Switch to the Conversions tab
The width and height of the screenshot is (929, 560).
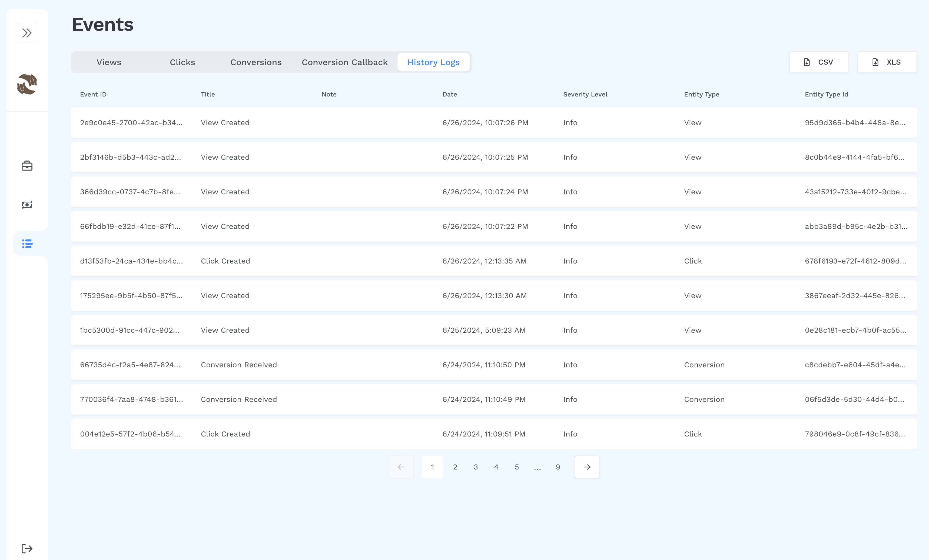click(256, 62)
